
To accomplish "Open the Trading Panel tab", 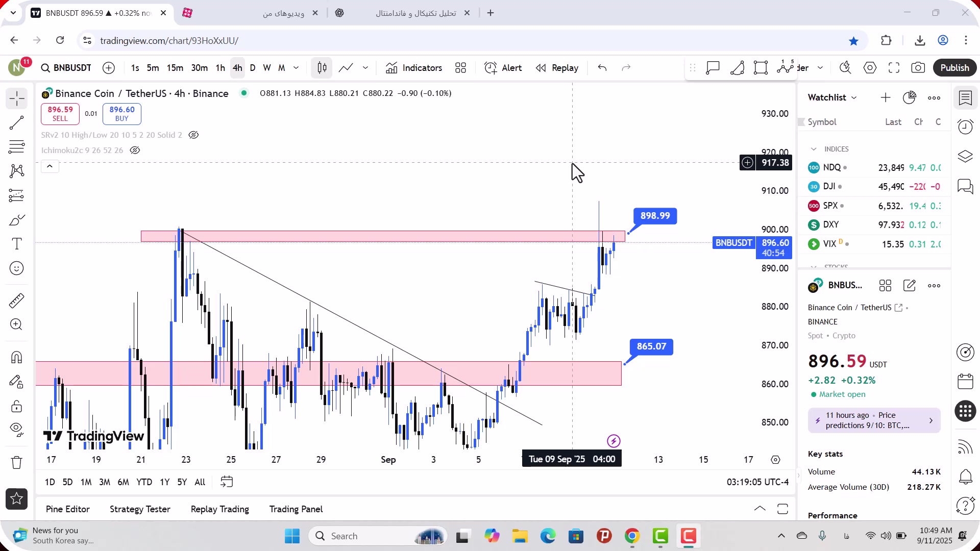I will click(296, 509).
